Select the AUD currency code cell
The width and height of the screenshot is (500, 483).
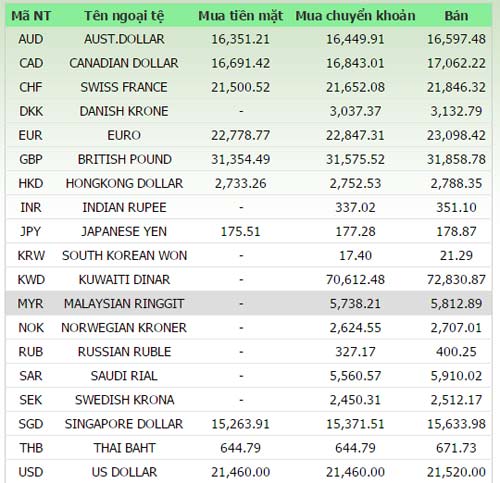(31, 39)
